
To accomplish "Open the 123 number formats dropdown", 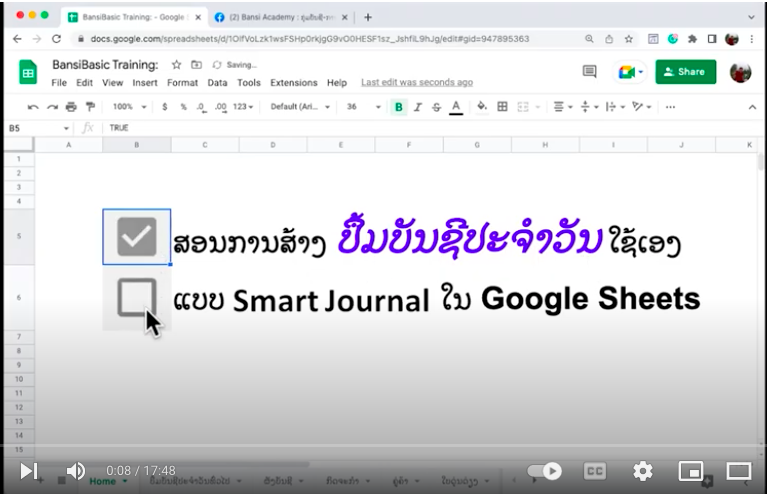I will click(243, 107).
